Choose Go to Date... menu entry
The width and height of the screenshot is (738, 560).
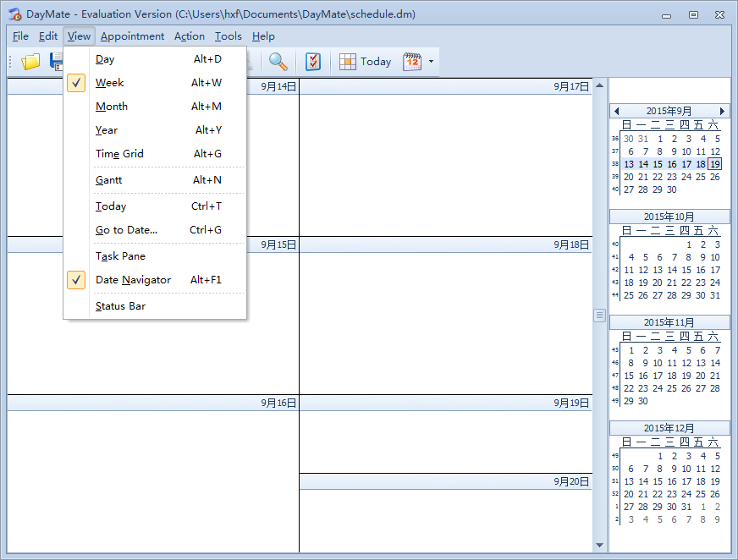click(126, 230)
